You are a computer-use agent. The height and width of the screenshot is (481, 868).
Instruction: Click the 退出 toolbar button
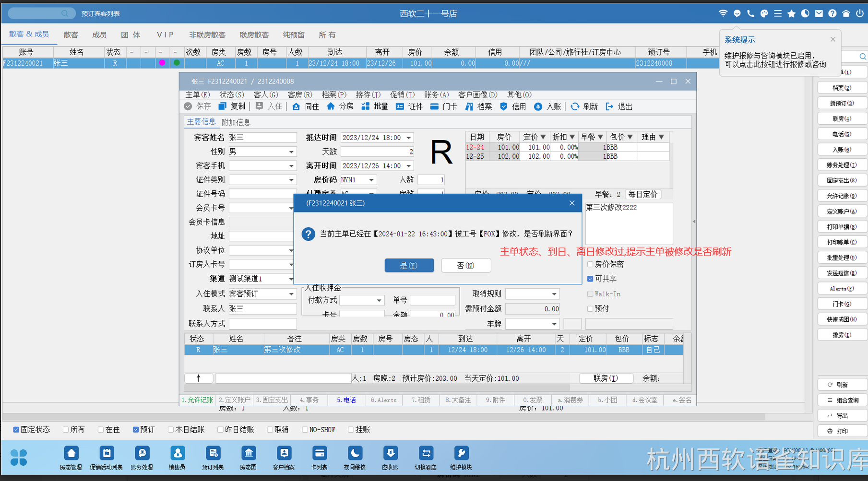[x=618, y=106]
